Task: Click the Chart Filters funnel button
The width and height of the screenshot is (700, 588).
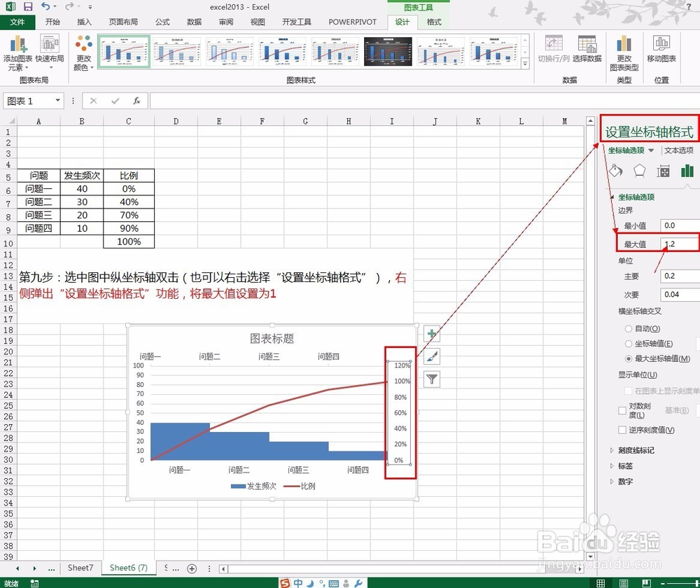Action: point(432,379)
